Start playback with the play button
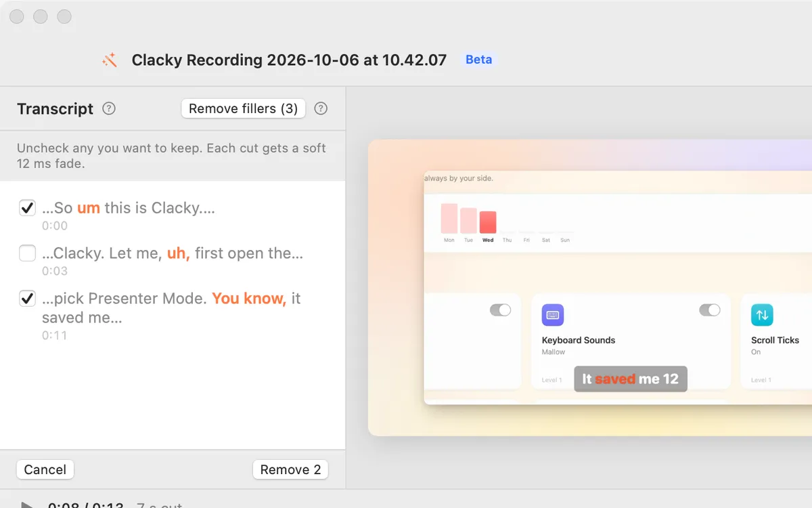The width and height of the screenshot is (812, 508). (x=27, y=505)
